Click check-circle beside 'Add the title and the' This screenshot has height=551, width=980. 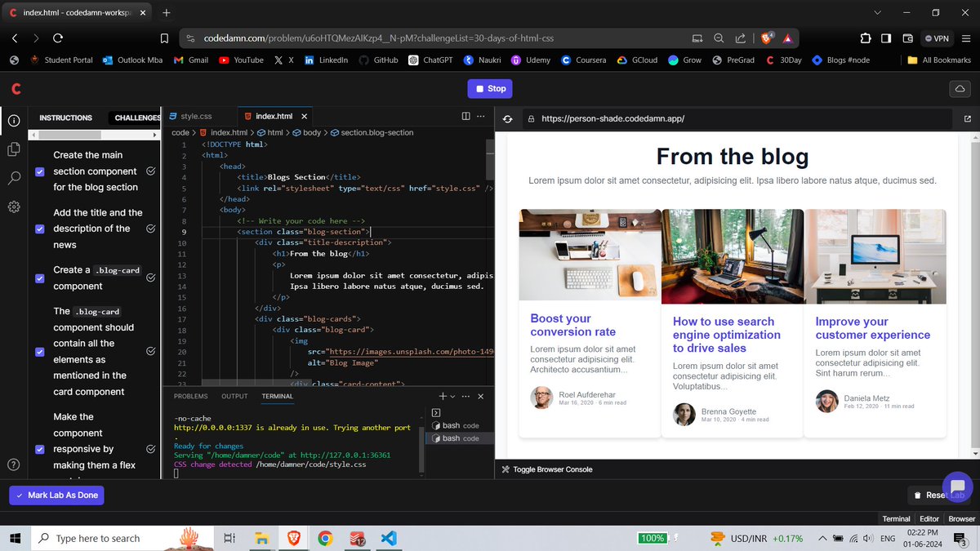point(151,229)
